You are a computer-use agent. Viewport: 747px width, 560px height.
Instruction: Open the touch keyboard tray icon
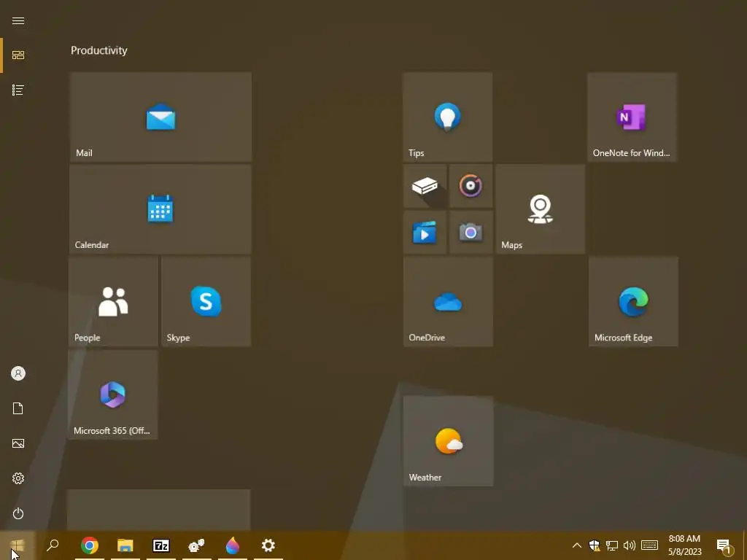pos(649,545)
